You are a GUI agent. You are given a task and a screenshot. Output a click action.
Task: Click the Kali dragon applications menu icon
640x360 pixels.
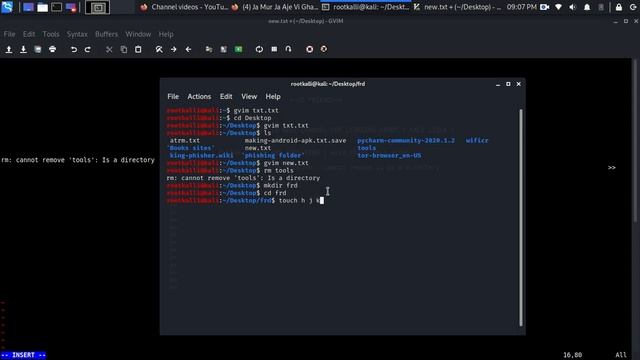[7, 7]
